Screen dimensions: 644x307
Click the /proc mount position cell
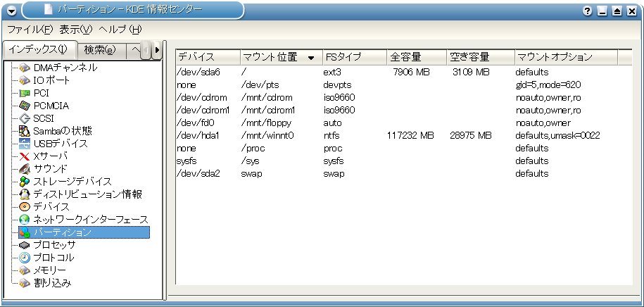pyautogui.click(x=253, y=149)
